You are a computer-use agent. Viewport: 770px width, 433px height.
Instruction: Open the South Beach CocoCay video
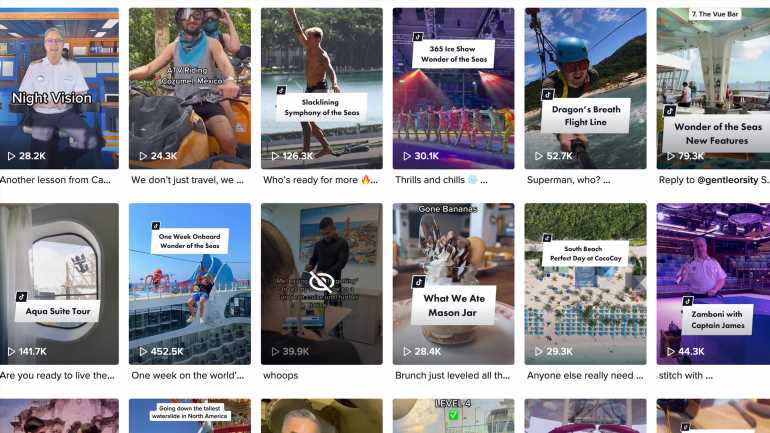point(585,284)
